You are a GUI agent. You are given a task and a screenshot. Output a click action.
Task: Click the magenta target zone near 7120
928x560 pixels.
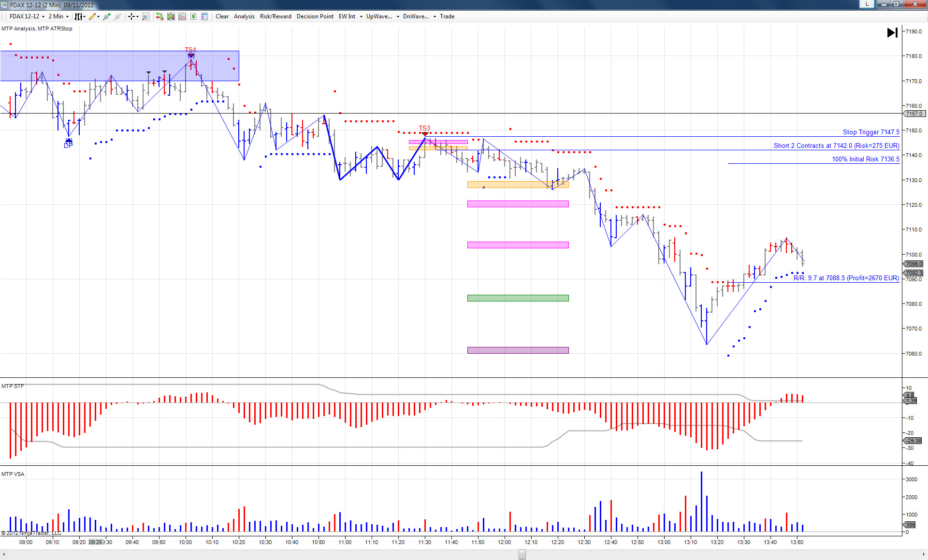518,204
